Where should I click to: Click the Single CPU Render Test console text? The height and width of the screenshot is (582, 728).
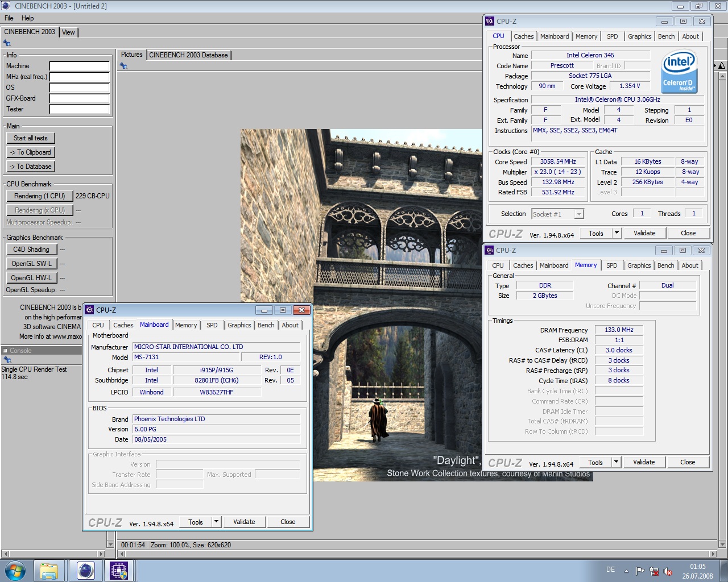click(x=34, y=369)
